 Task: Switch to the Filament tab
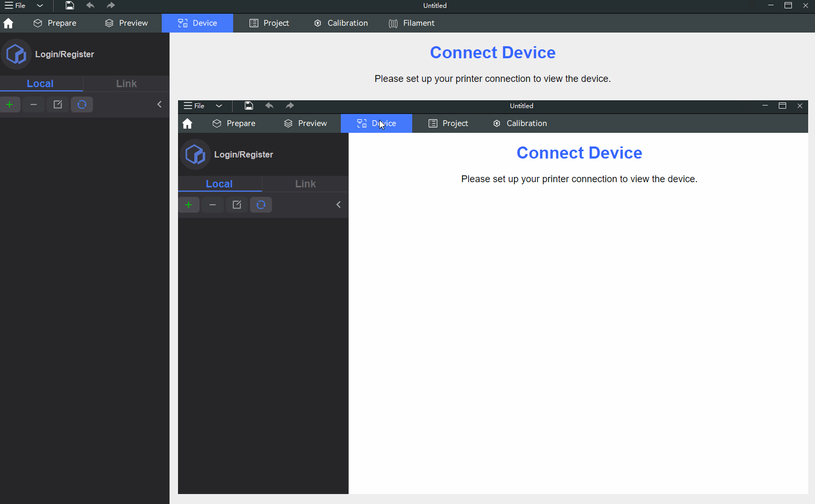(412, 23)
